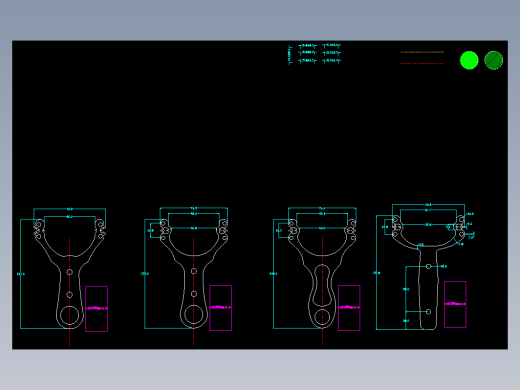This screenshot has width=520, height=390.
Task: Click the magenta rectangle beside the second slingshot
Action: 221,308
